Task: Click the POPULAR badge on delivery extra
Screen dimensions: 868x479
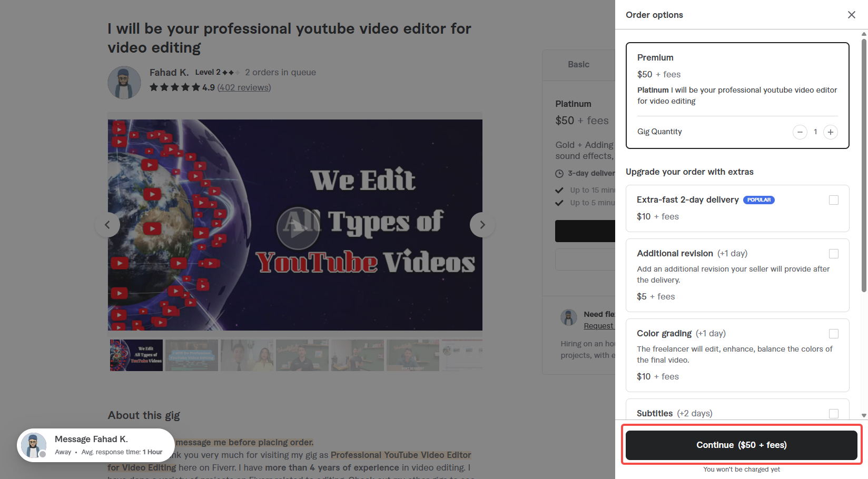Action: [x=759, y=199]
